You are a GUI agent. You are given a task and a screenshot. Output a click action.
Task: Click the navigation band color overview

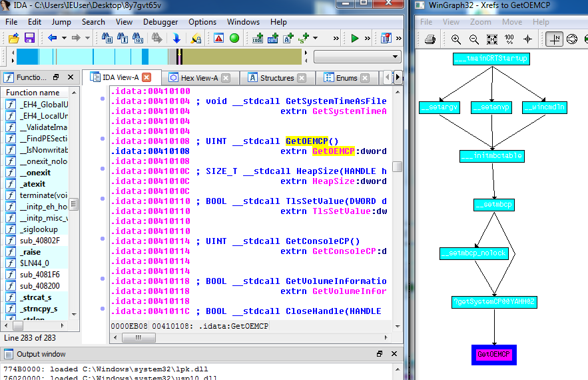159,57
